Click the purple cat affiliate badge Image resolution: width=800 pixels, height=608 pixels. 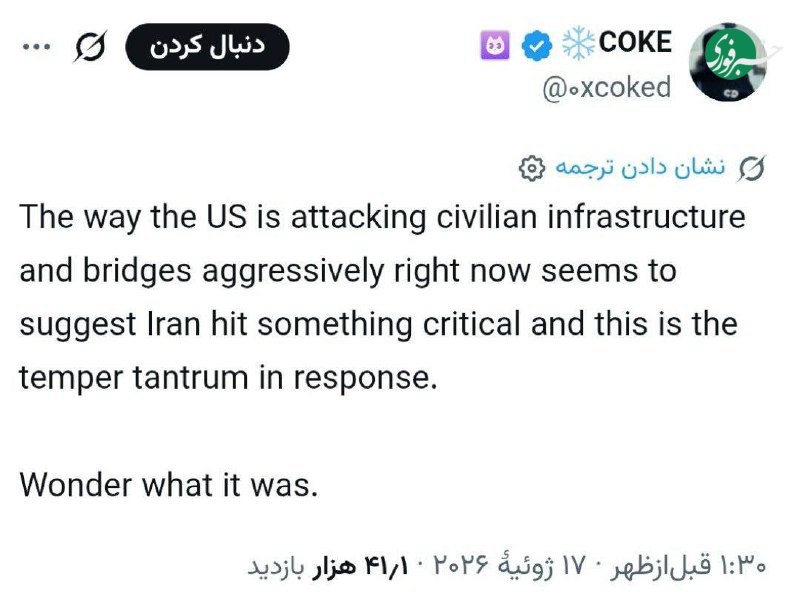pos(495,46)
